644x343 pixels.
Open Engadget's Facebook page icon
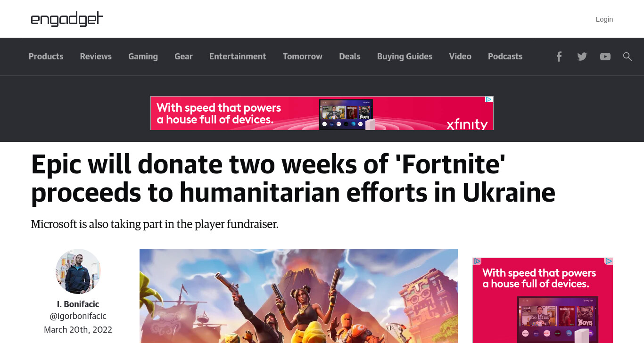click(559, 57)
